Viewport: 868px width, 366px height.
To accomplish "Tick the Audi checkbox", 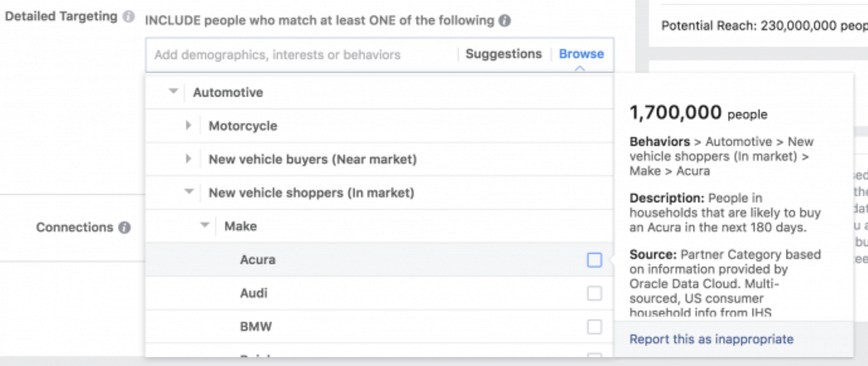I will [594, 293].
